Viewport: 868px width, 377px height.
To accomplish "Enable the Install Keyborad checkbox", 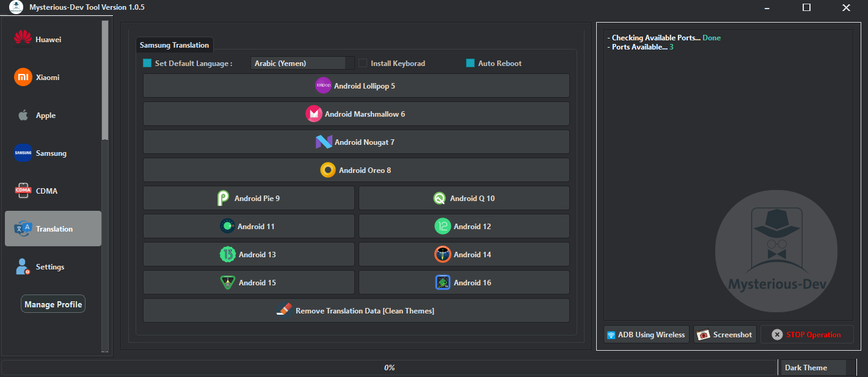I will pyautogui.click(x=363, y=63).
